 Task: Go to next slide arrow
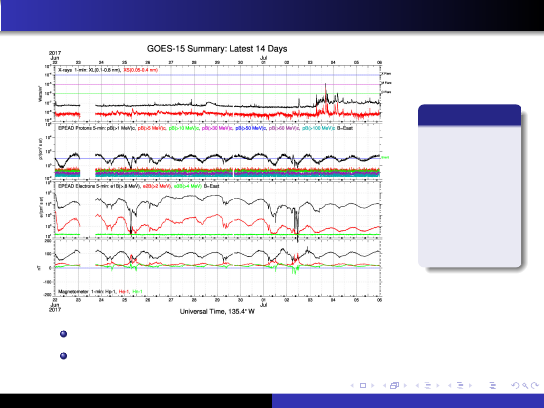click(x=373, y=385)
